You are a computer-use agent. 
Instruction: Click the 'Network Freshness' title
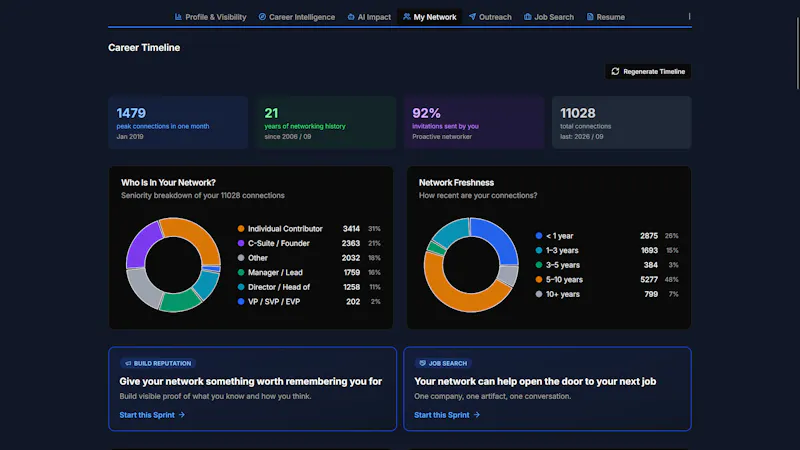tap(456, 183)
